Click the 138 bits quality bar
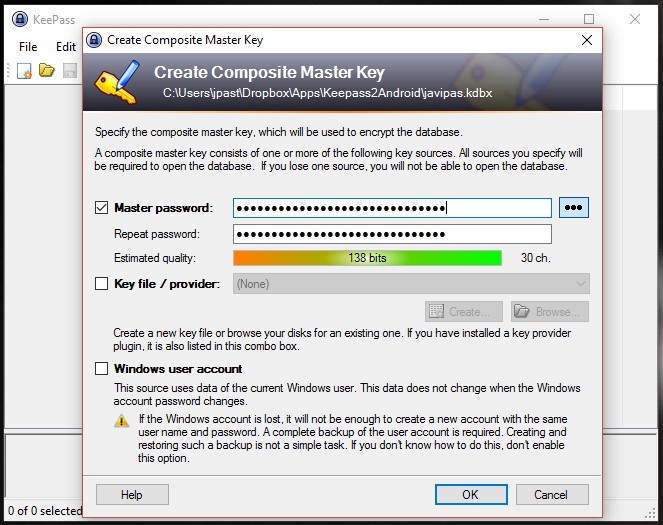The image size is (663, 525). point(367,258)
